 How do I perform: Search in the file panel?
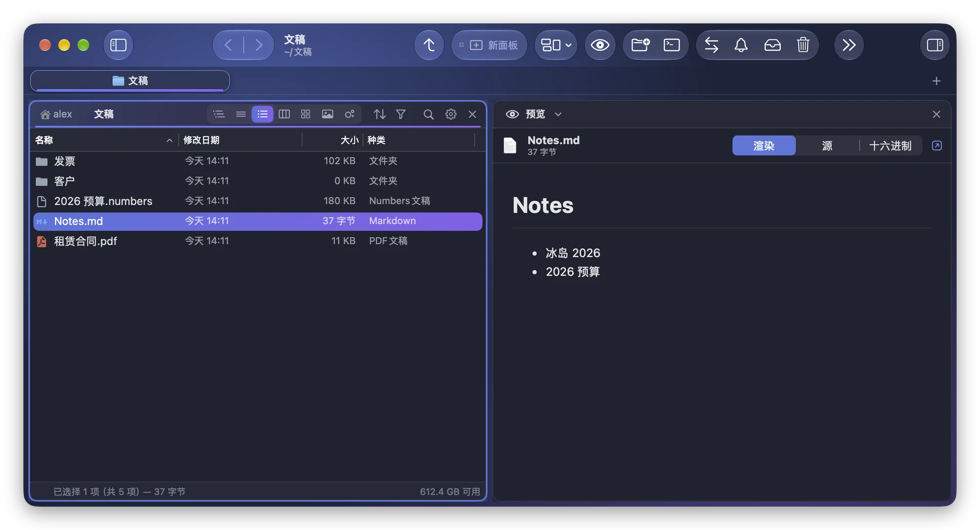(428, 114)
